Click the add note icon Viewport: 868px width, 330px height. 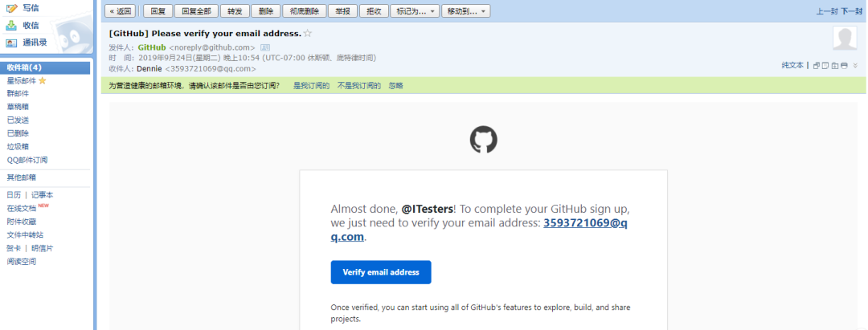(825, 65)
